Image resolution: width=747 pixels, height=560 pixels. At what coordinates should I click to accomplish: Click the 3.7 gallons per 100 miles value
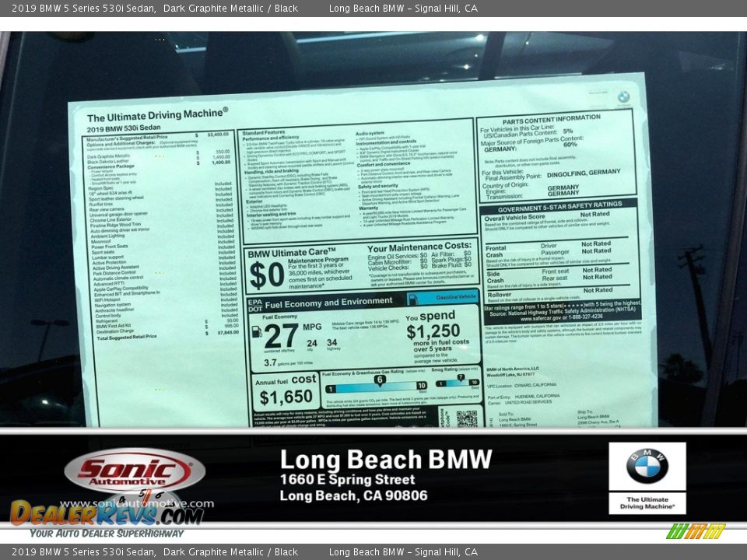pyautogui.click(x=288, y=362)
